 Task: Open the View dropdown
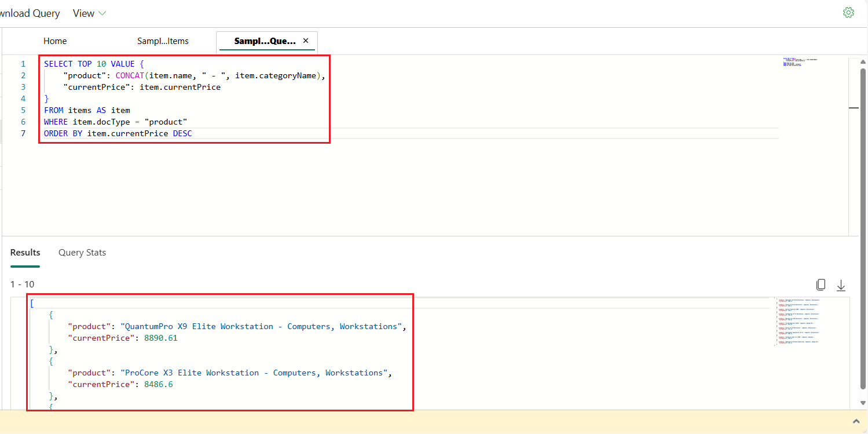tap(83, 13)
